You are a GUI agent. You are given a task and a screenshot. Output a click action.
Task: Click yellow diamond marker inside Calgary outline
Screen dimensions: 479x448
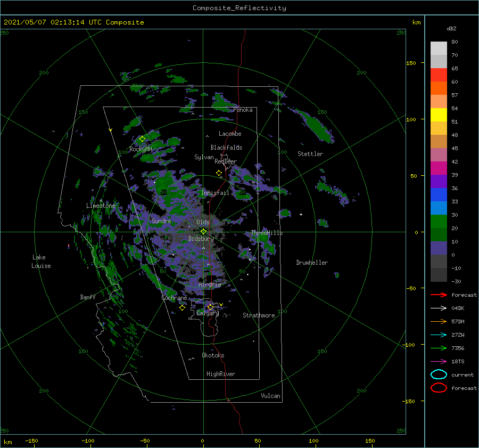(x=210, y=307)
